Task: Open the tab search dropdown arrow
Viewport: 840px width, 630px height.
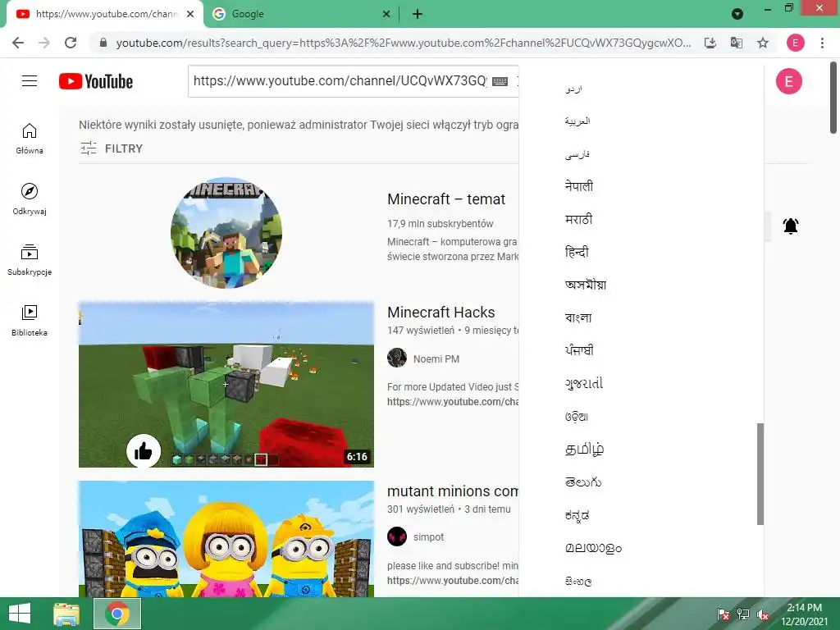Action: coord(737,14)
